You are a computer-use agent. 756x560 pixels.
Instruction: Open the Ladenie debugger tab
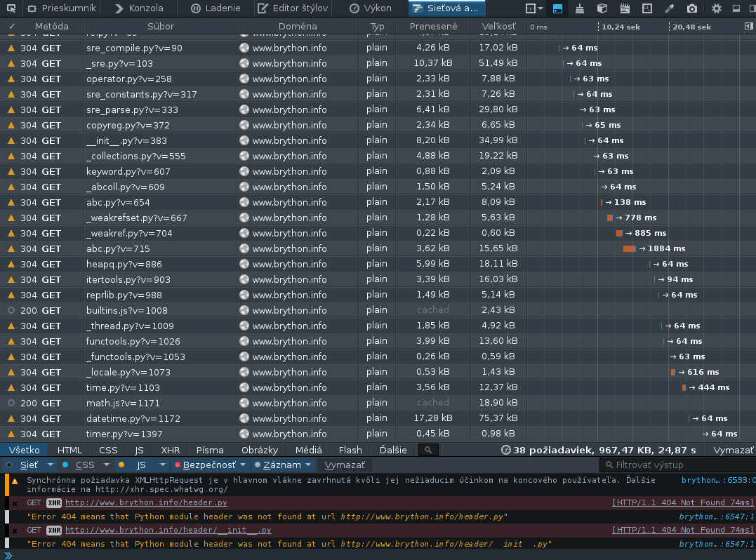(215, 8)
